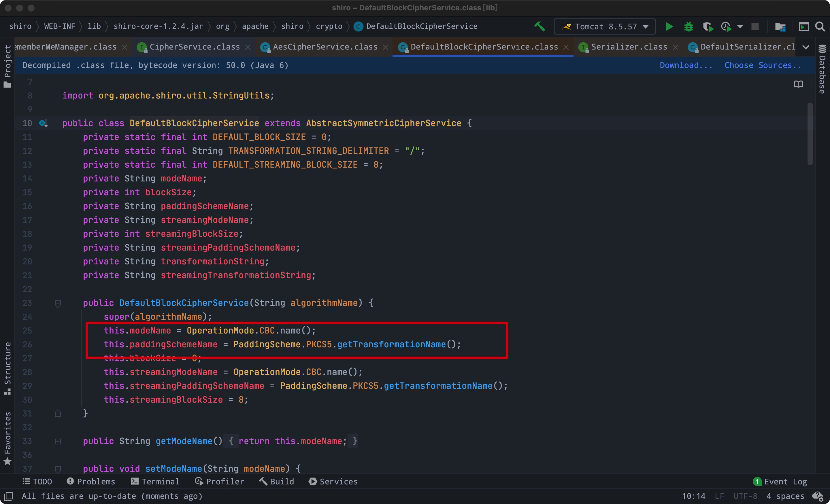The height and width of the screenshot is (504, 830).
Task: Run with Coverage shield icon
Action: pos(708,26)
